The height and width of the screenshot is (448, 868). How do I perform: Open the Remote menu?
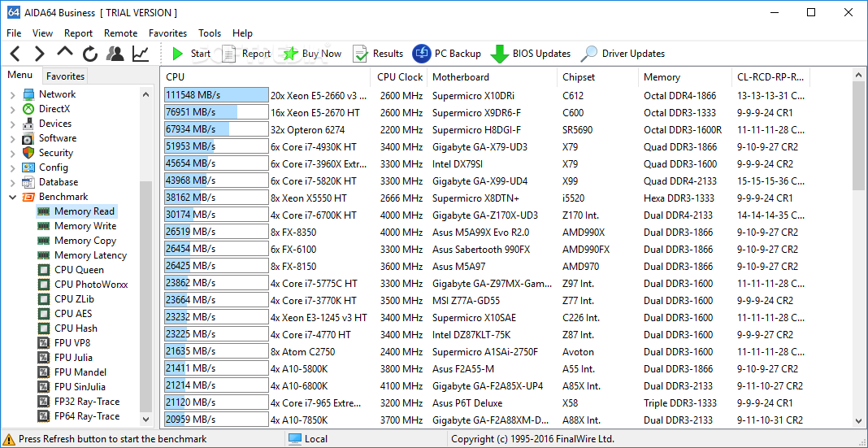pyautogui.click(x=120, y=33)
